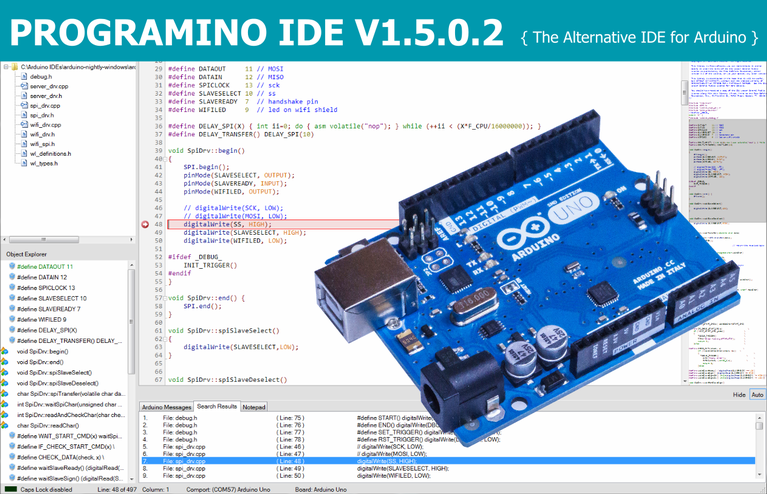Select #define waitSlaveReady() entry
This screenshot has height=494, width=767.
[x=70, y=468]
